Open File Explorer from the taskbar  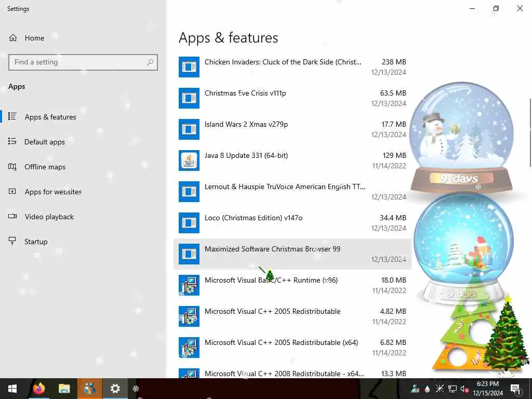tap(64, 389)
